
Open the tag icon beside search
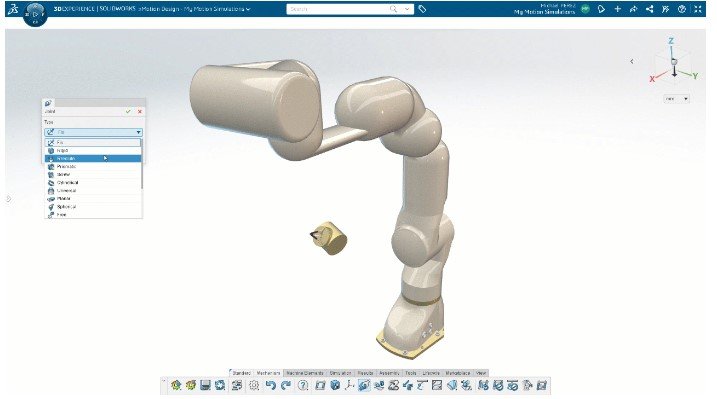[x=423, y=9]
